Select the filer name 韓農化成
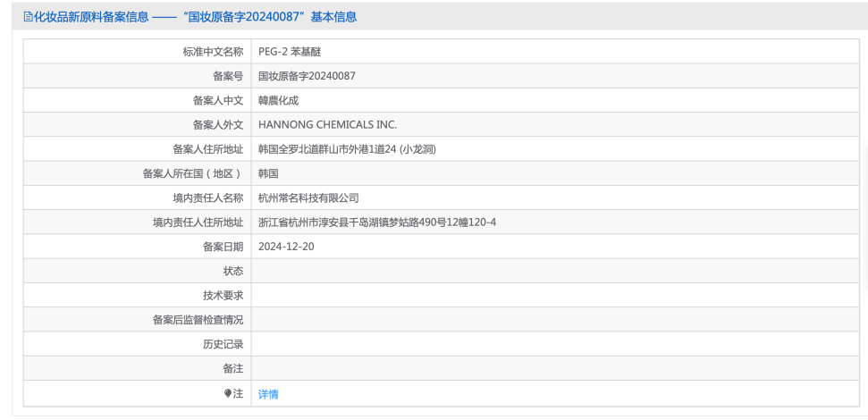868x420 pixels. pyautogui.click(x=278, y=101)
